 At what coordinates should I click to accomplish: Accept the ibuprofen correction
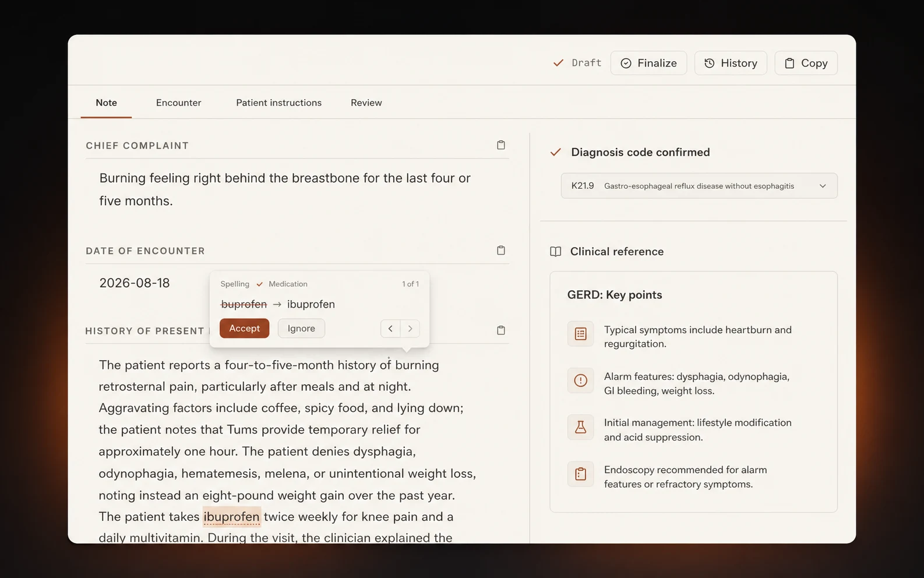pos(244,329)
